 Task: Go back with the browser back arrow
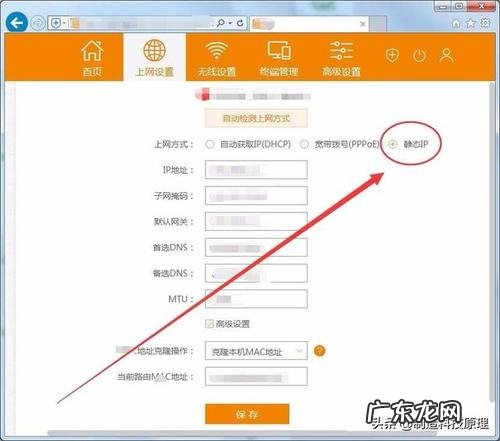click(x=16, y=22)
